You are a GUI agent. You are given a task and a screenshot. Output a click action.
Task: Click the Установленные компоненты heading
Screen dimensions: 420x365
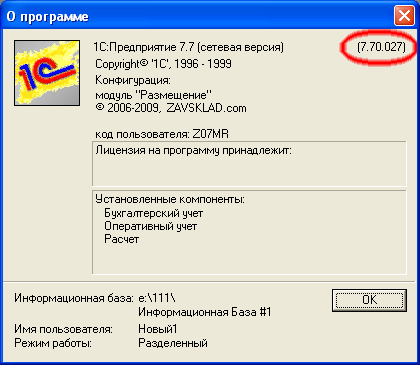pyautogui.click(x=170, y=199)
